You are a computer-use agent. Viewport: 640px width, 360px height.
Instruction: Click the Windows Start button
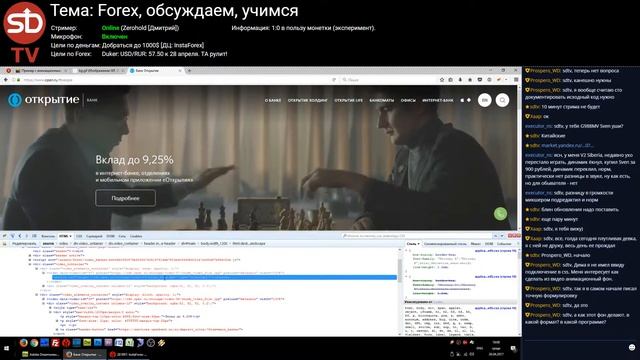(x=7, y=349)
